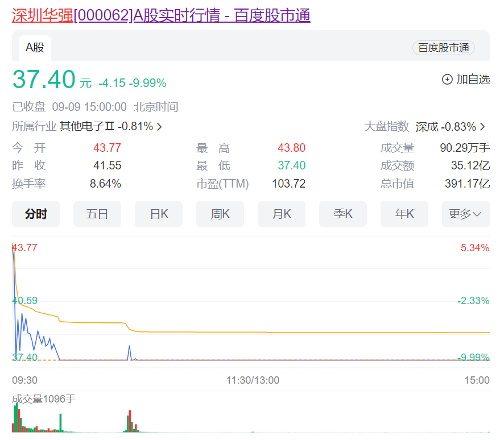The image size is (504, 440).
Task: Click the current price 37.40
Action: pyautogui.click(x=44, y=80)
